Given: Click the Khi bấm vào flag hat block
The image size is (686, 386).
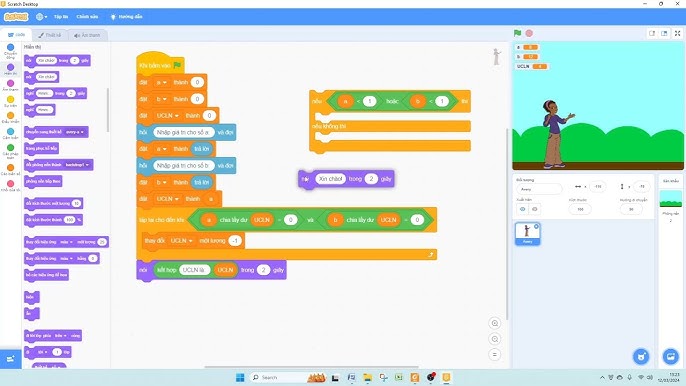Looking at the screenshot, I should pos(160,64).
